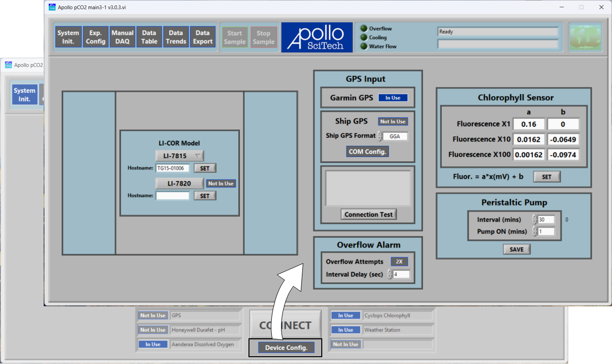This screenshot has width=612, height=364.
Task: Click the Apollo SciTech logo
Action: (316, 37)
